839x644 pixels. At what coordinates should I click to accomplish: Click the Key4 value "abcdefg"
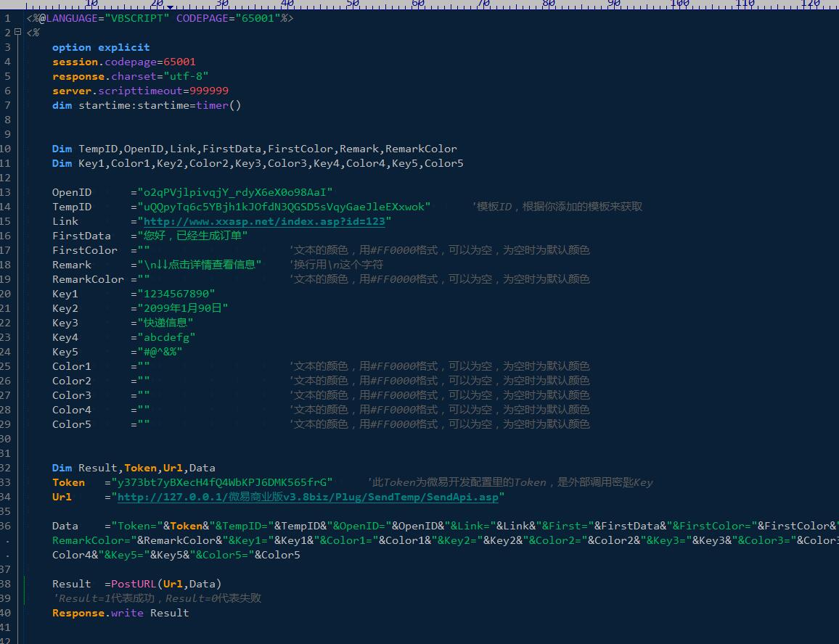[166, 337]
